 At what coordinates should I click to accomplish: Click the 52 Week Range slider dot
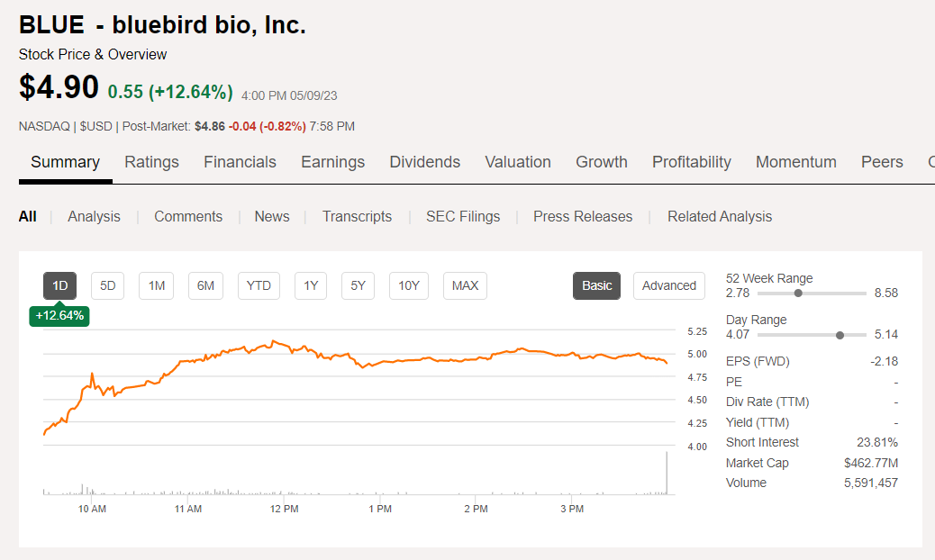coord(798,293)
